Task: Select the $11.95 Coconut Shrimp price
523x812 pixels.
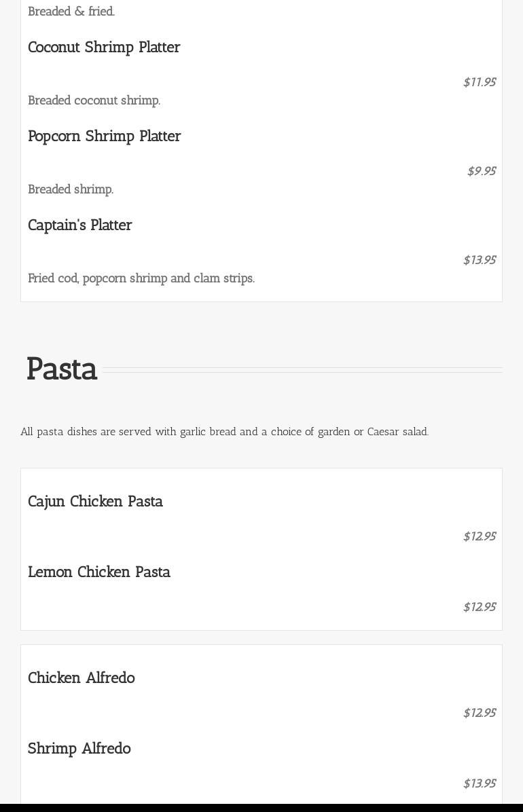Action: [x=479, y=82]
